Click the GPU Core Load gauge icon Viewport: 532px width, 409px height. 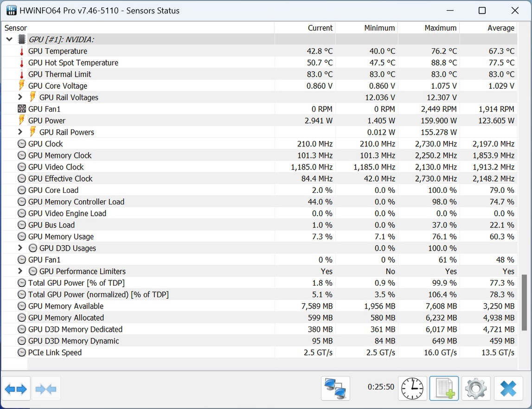(x=22, y=190)
